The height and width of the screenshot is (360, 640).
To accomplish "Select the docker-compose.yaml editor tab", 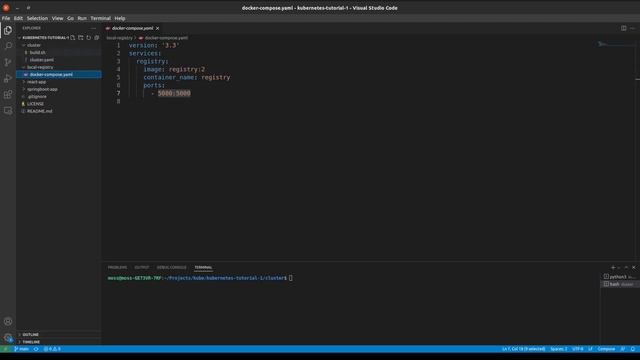I will (132, 28).
